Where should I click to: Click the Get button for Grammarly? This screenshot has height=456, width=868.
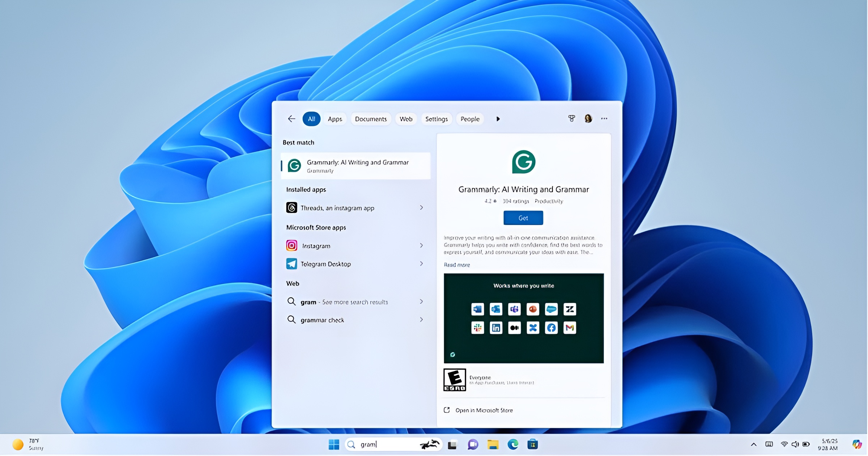tap(523, 218)
